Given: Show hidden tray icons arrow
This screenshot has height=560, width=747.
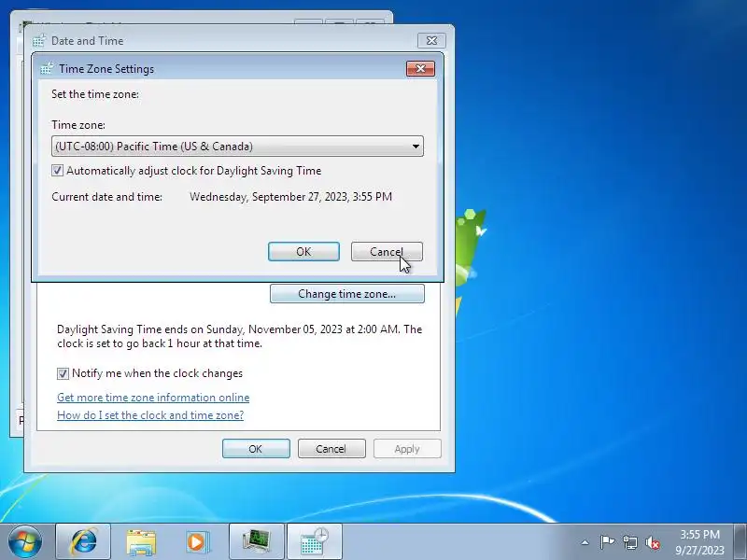Looking at the screenshot, I should [x=585, y=542].
